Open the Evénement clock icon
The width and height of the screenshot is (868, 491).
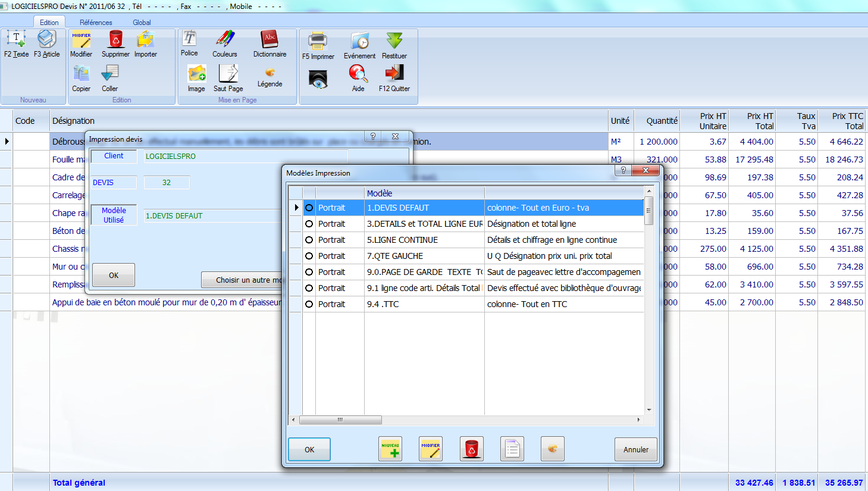tap(359, 42)
